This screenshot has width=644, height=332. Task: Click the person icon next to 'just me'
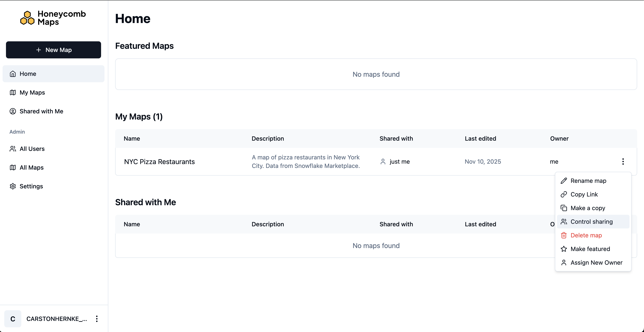click(x=383, y=162)
